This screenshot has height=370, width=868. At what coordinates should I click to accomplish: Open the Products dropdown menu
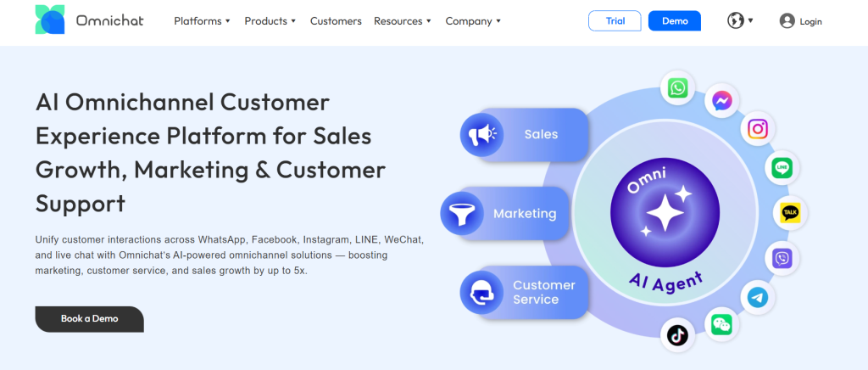pos(270,21)
